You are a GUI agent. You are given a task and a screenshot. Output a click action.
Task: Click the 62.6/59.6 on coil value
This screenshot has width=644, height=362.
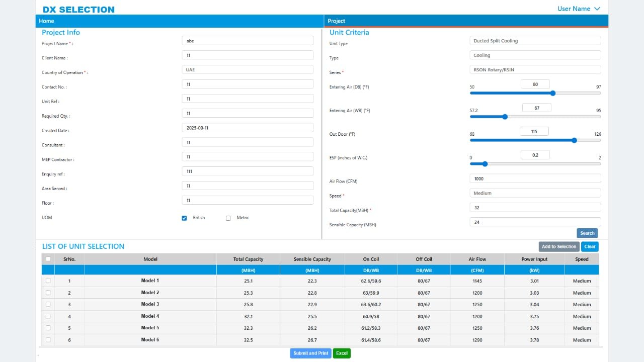pos(371,281)
